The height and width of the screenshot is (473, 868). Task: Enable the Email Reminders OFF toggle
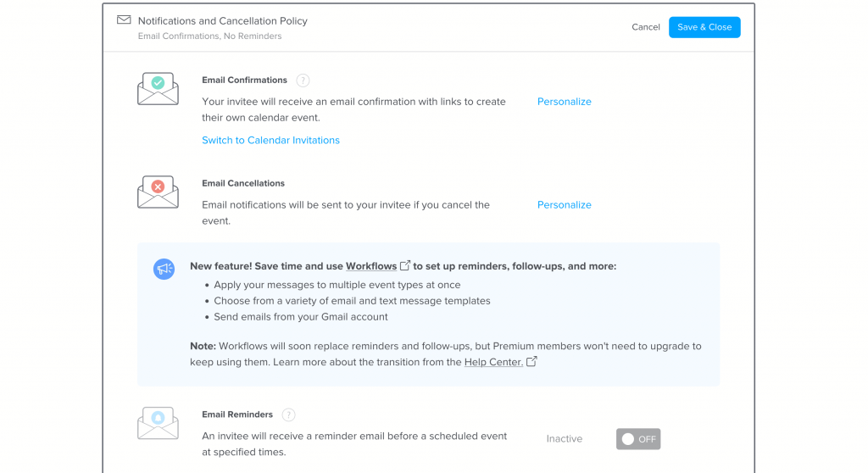(637, 439)
